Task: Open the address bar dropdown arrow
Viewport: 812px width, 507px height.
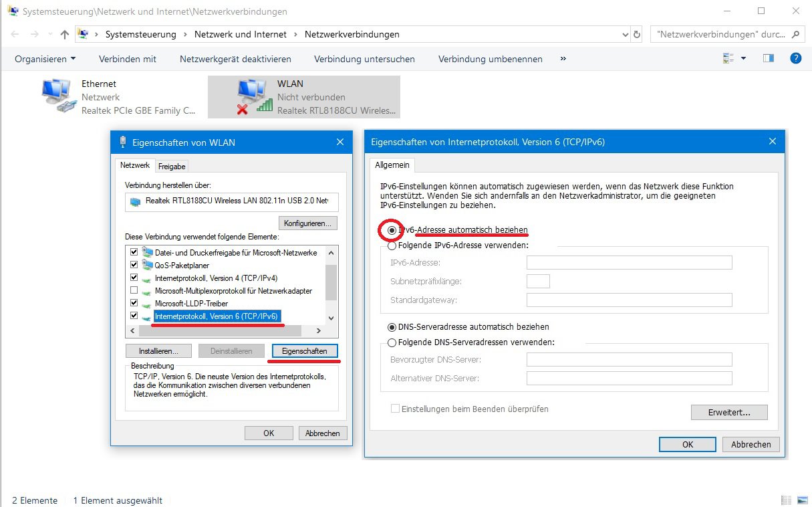Action: [x=624, y=34]
